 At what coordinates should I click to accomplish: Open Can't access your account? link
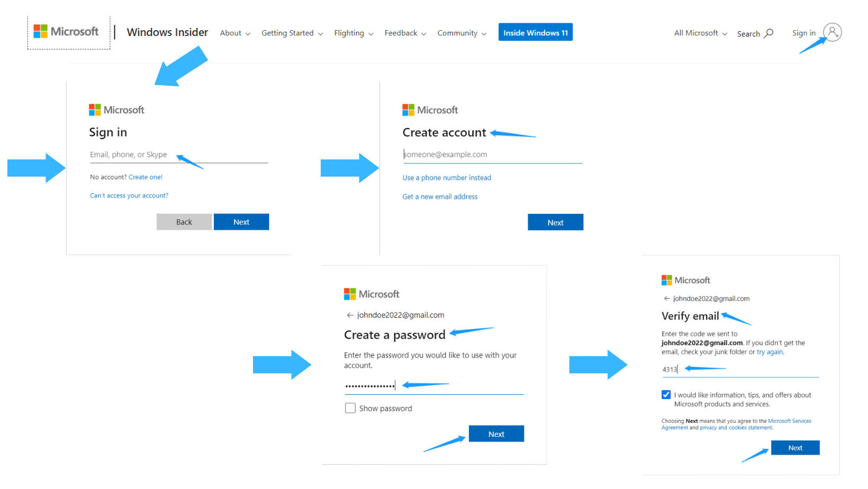[129, 196]
